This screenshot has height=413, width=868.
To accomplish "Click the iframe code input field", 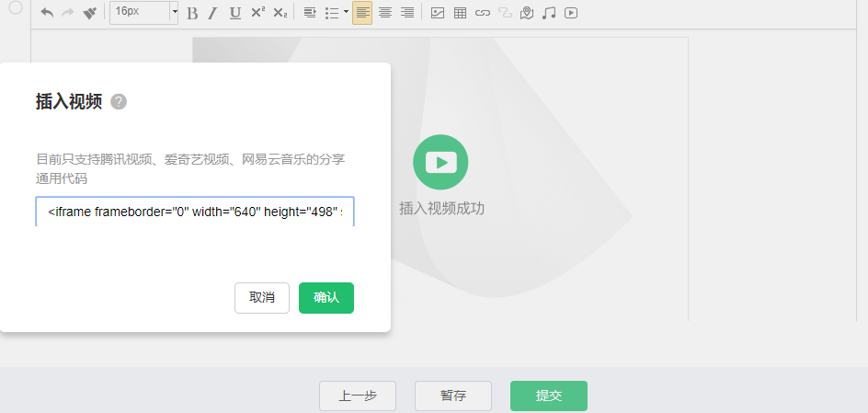I will (195, 212).
